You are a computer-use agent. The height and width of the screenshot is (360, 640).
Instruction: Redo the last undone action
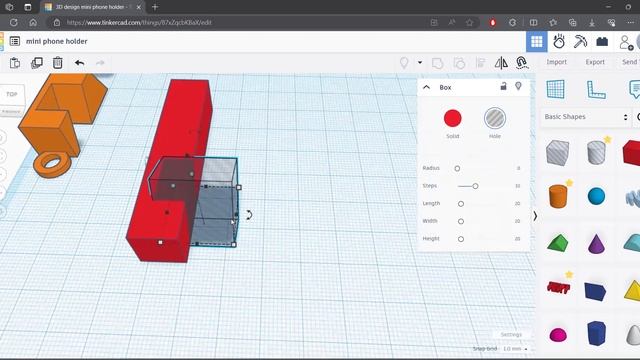click(100, 63)
